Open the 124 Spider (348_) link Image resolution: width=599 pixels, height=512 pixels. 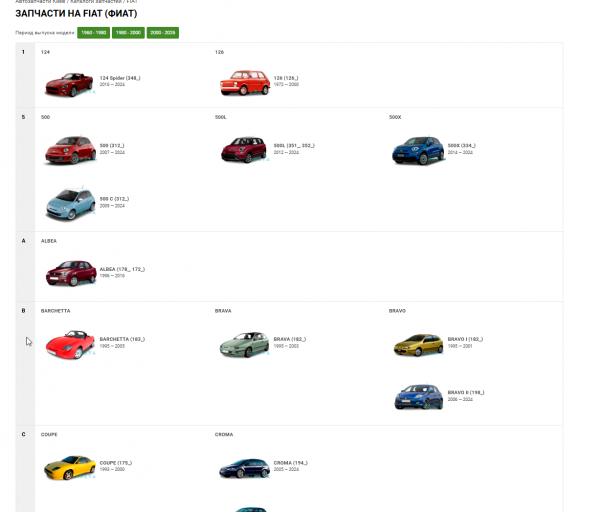pyautogui.click(x=120, y=78)
